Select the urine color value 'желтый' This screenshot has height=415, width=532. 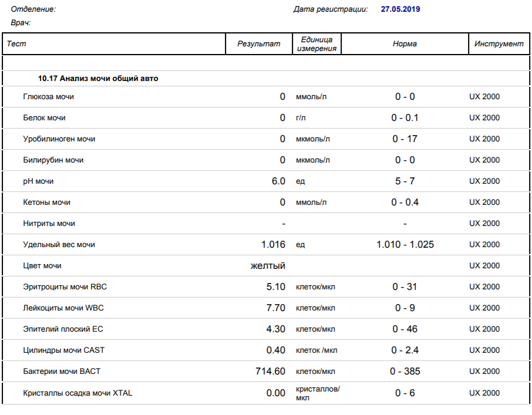(268, 266)
